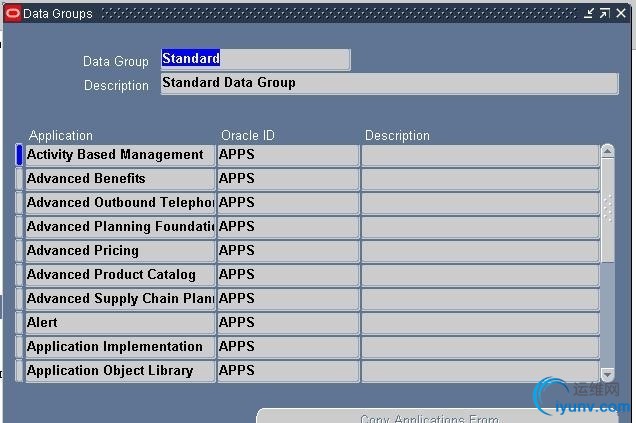Click the APPS Oracle ID for Advanced Benefits
This screenshot has width=636, height=423.
(x=288, y=179)
